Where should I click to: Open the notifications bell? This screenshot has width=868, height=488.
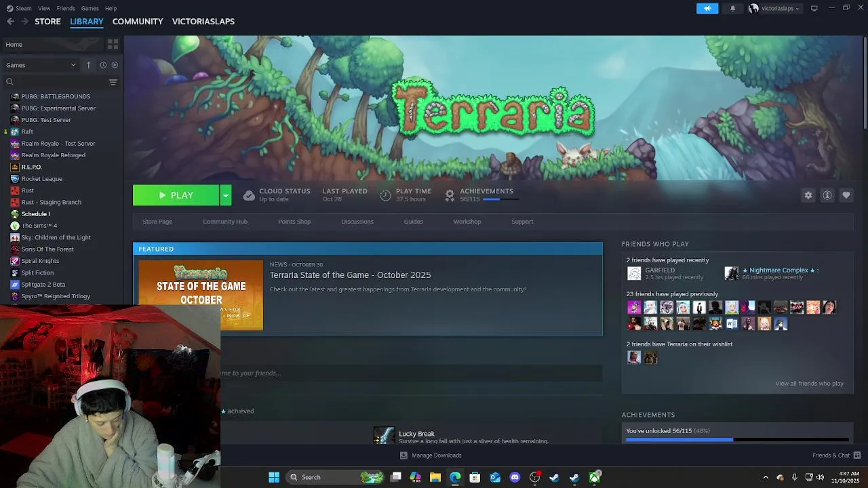(732, 8)
